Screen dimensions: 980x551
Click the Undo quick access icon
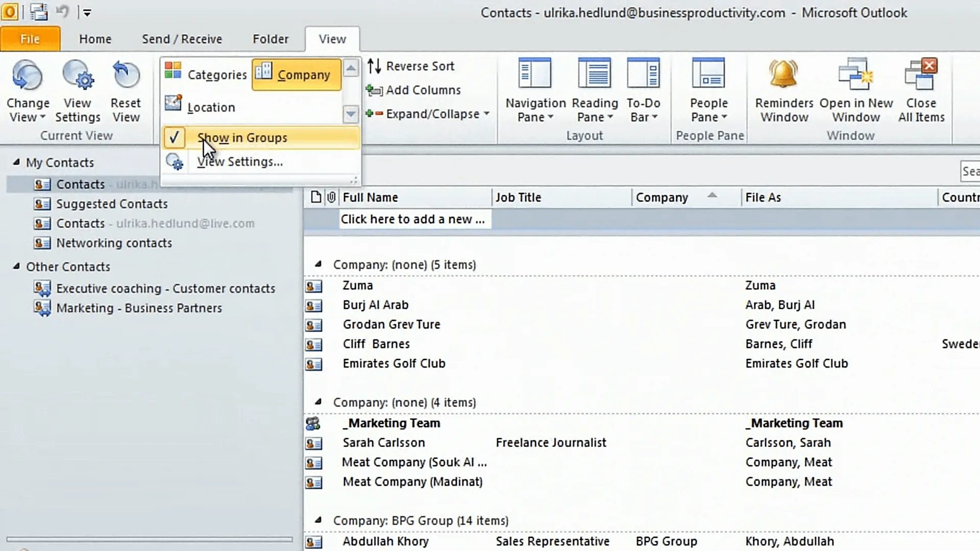(62, 12)
